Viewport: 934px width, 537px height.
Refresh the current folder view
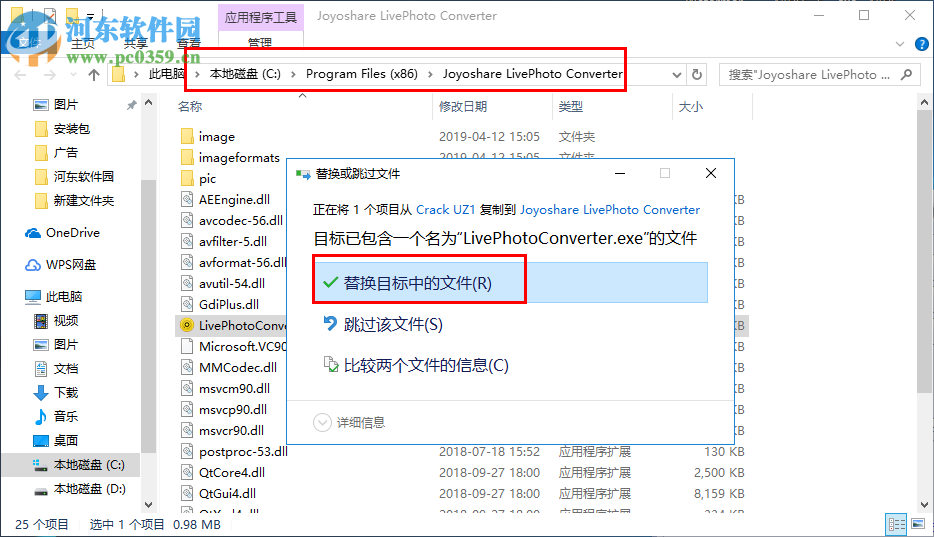pos(696,74)
